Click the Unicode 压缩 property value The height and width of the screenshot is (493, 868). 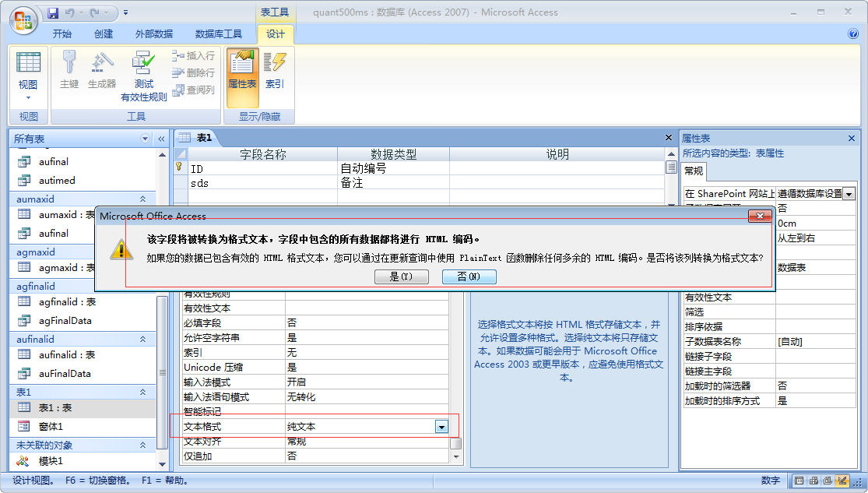click(367, 368)
